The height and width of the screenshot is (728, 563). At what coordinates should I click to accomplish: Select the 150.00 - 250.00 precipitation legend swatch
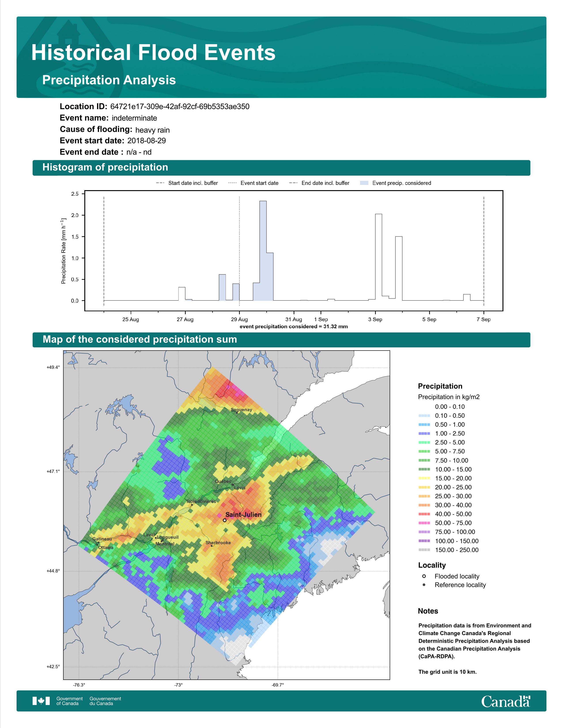(424, 550)
